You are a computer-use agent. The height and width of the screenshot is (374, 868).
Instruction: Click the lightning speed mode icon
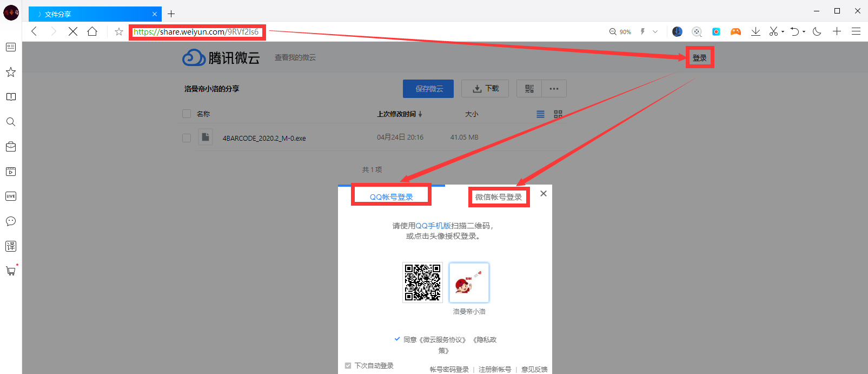click(642, 32)
